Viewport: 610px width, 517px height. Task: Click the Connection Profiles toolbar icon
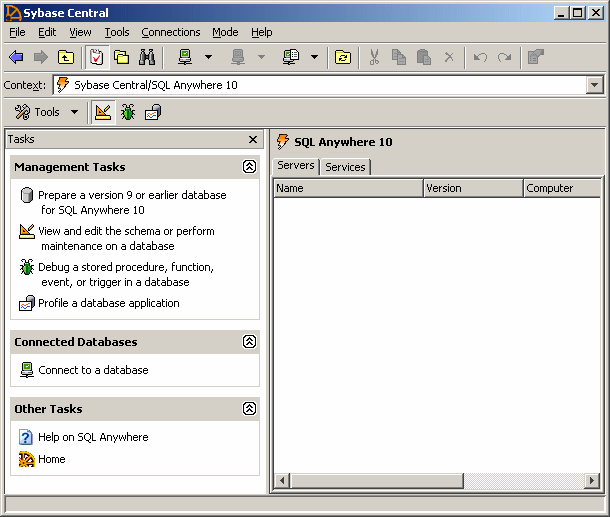[291, 57]
